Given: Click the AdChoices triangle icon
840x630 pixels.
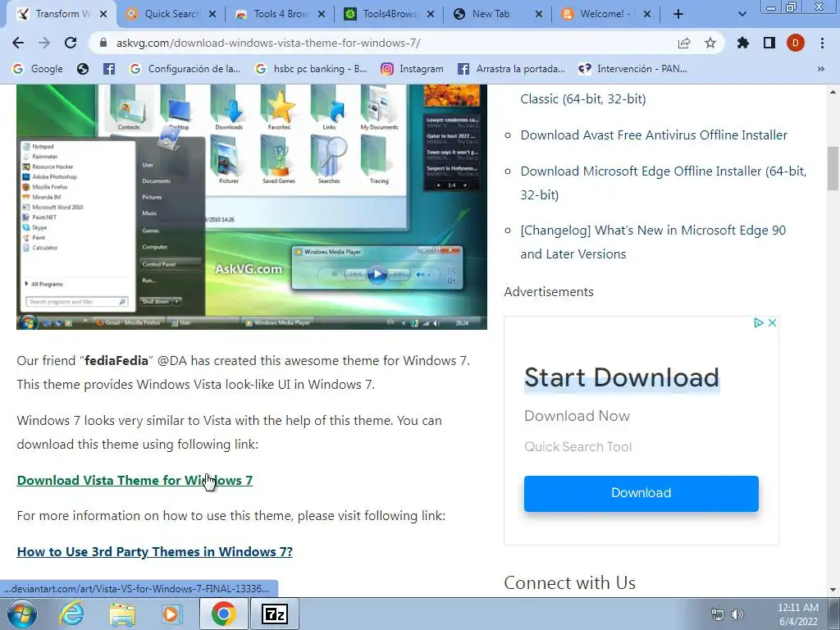Looking at the screenshot, I should pos(758,322).
